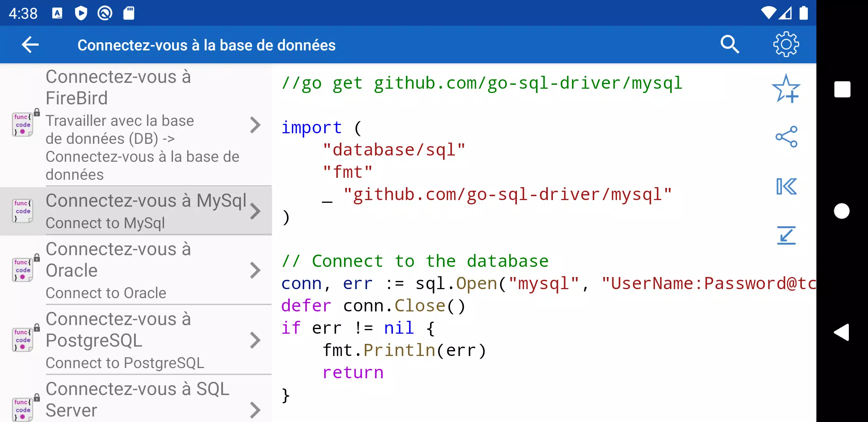This screenshot has width=868, height=422.
Task: Tap Android home circle button
Action: [842, 211]
